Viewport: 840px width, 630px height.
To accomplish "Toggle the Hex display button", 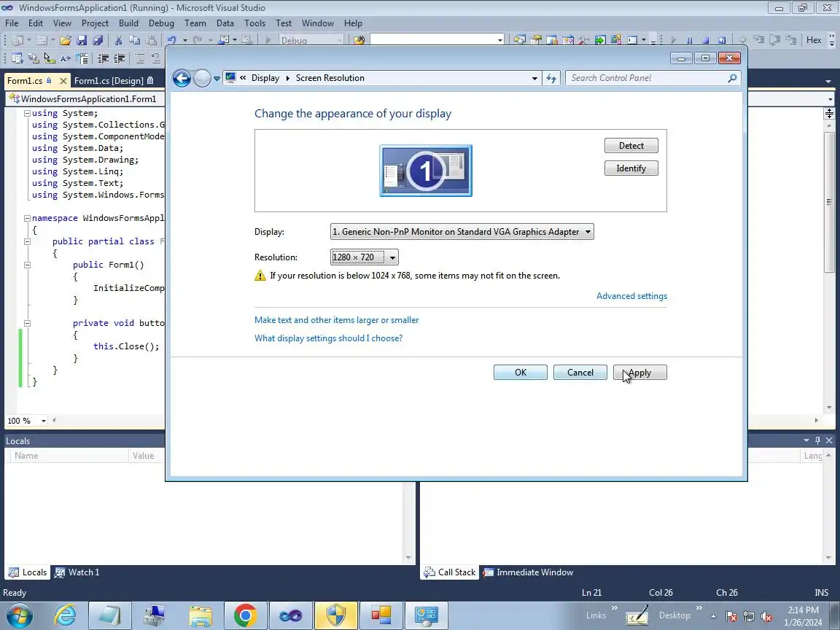I will pyautogui.click(x=814, y=40).
